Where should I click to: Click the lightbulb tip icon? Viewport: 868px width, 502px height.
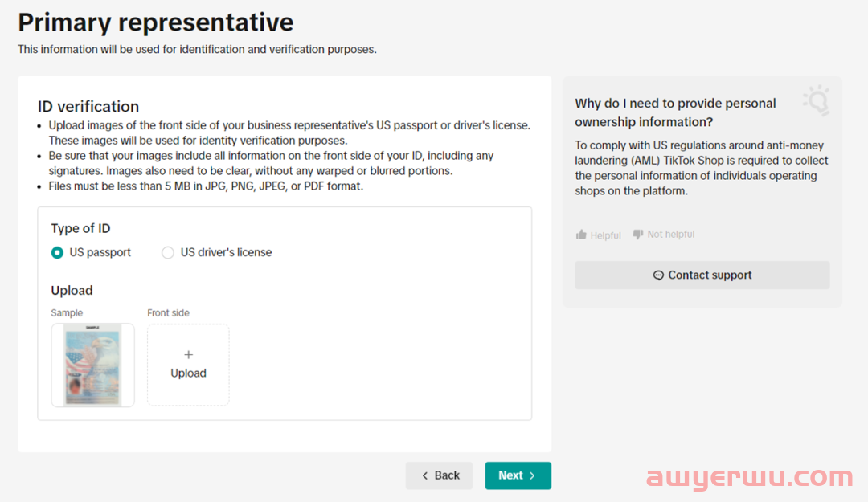coord(817,100)
